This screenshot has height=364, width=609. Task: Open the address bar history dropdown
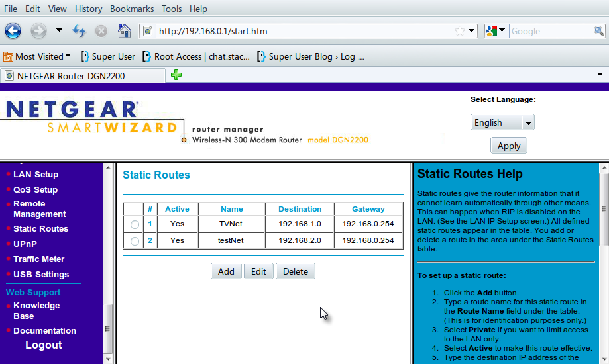[x=472, y=30]
